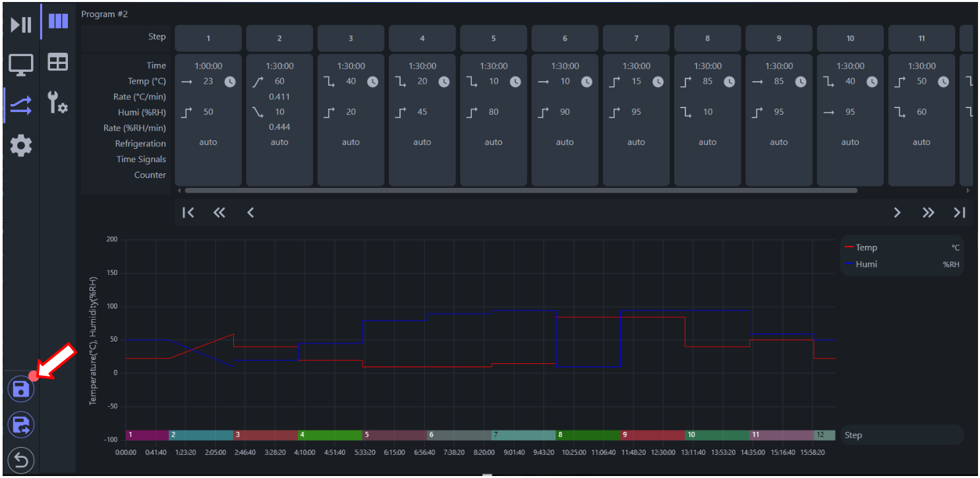Click the step 9 red timeline segment
Screen dimensions: 980x478
point(652,435)
